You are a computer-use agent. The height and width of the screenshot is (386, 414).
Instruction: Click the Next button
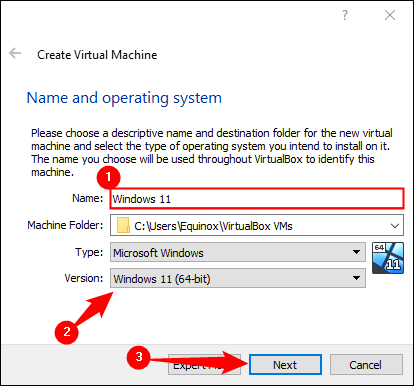pos(285,365)
